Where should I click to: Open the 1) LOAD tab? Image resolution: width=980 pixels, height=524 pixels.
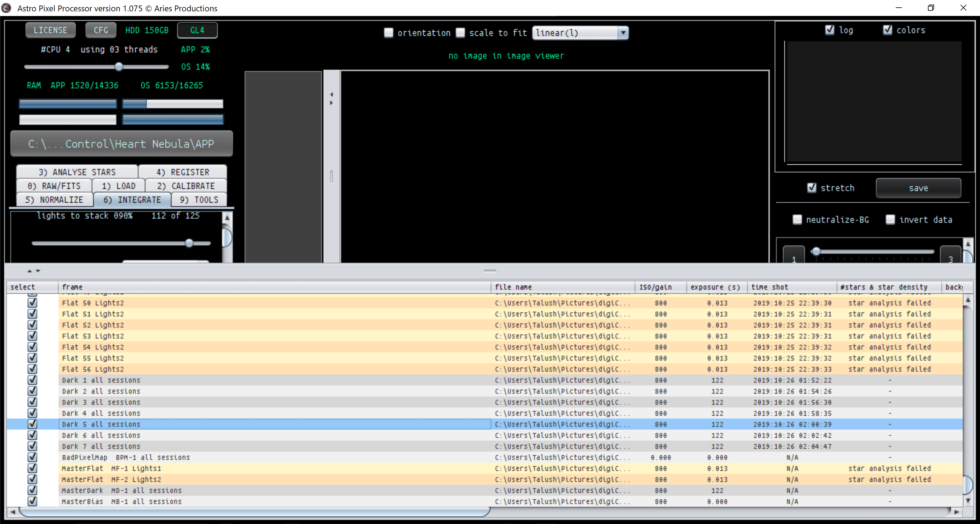click(x=119, y=186)
